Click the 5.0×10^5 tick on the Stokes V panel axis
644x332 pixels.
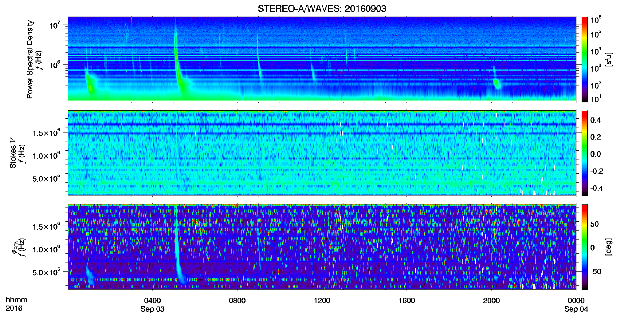pyautogui.click(x=46, y=178)
